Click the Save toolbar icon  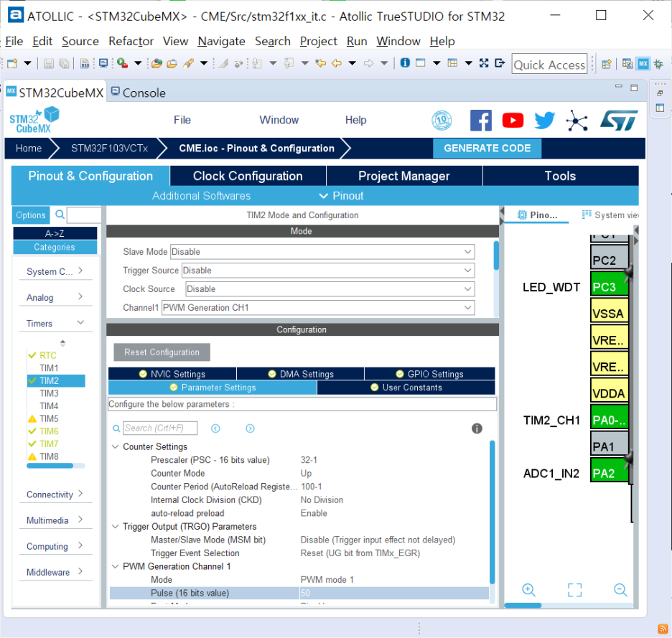48,63
